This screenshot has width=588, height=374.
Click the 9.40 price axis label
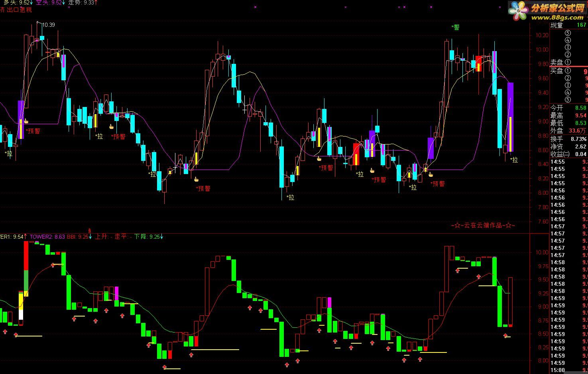tap(543, 93)
